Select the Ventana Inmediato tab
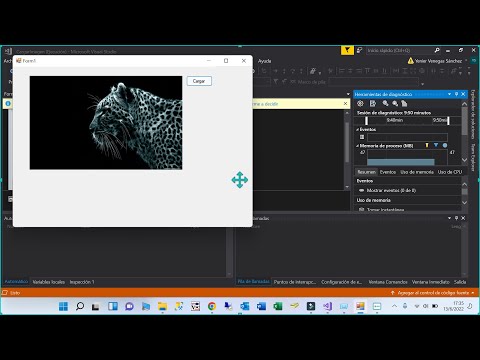 [x=431, y=282]
